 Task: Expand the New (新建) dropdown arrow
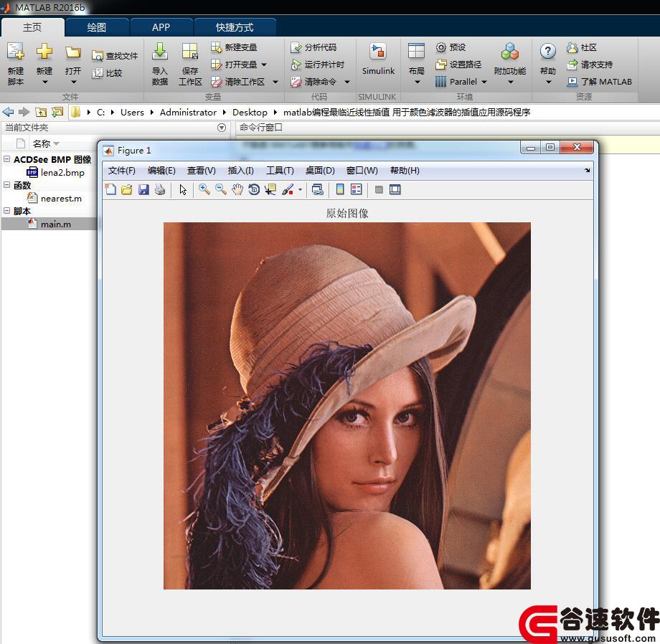tap(44, 82)
